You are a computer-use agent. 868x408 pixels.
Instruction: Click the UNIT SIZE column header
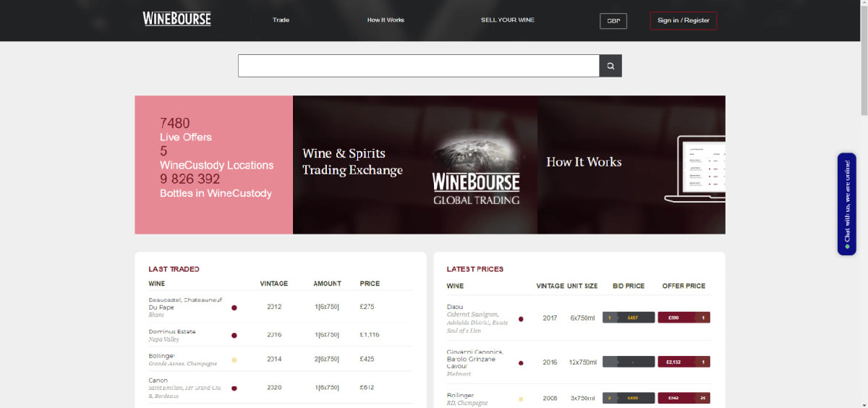[x=582, y=286]
